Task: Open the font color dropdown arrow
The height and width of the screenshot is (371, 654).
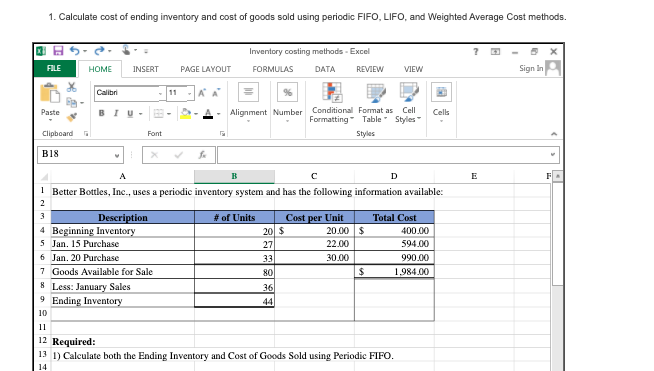Action: [x=218, y=114]
